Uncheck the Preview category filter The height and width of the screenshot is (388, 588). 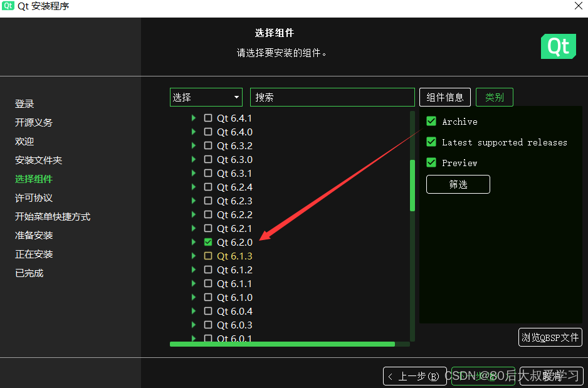431,162
